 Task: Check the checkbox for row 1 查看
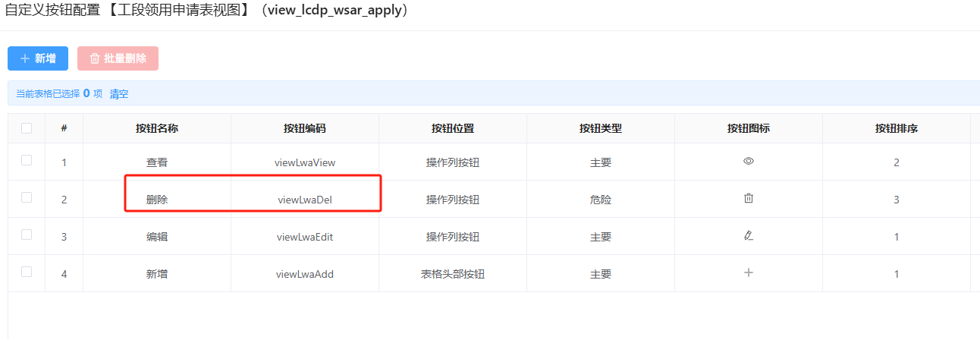pyautogui.click(x=27, y=160)
